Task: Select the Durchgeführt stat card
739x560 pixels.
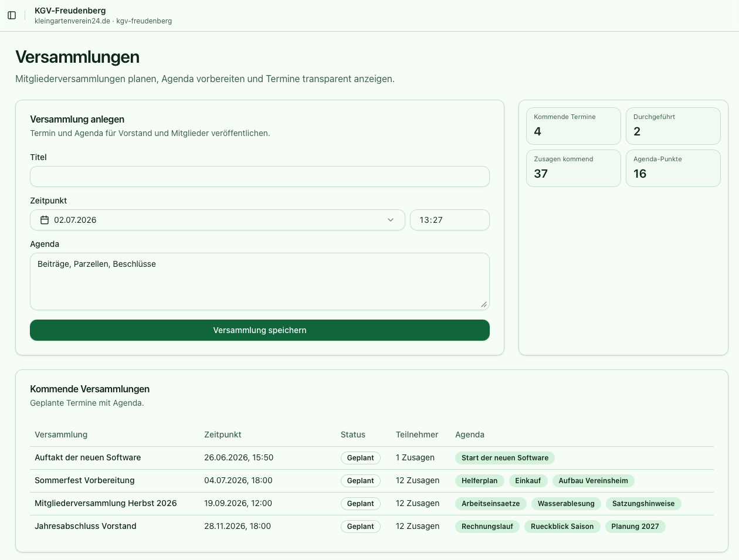Action: (x=673, y=126)
